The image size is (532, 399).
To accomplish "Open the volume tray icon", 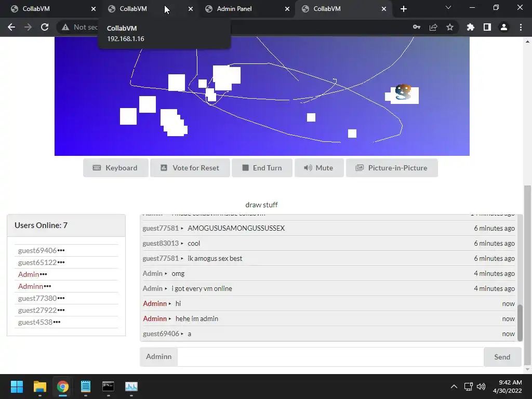I will (481, 387).
